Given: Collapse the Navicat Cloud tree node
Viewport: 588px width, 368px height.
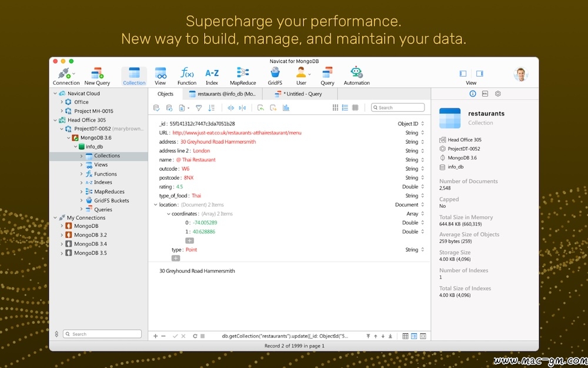Looking at the screenshot, I should point(55,94).
